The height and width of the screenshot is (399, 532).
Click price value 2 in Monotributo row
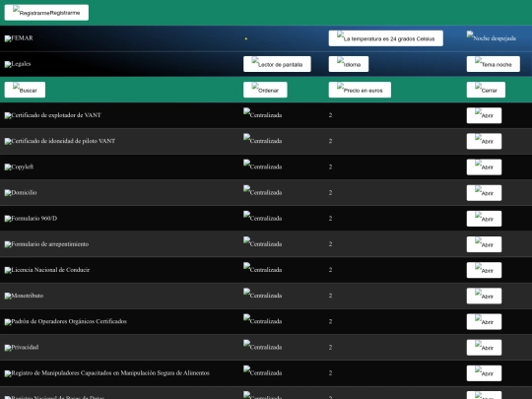(x=330, y=296)
